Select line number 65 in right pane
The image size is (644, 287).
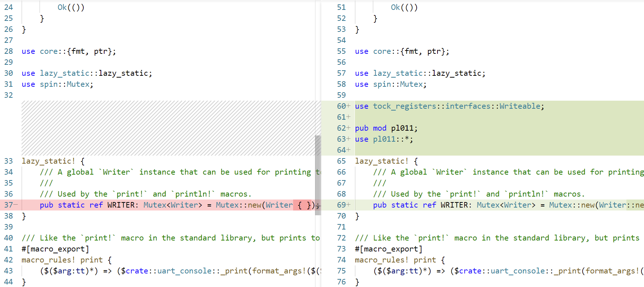(x=341, y=161)
